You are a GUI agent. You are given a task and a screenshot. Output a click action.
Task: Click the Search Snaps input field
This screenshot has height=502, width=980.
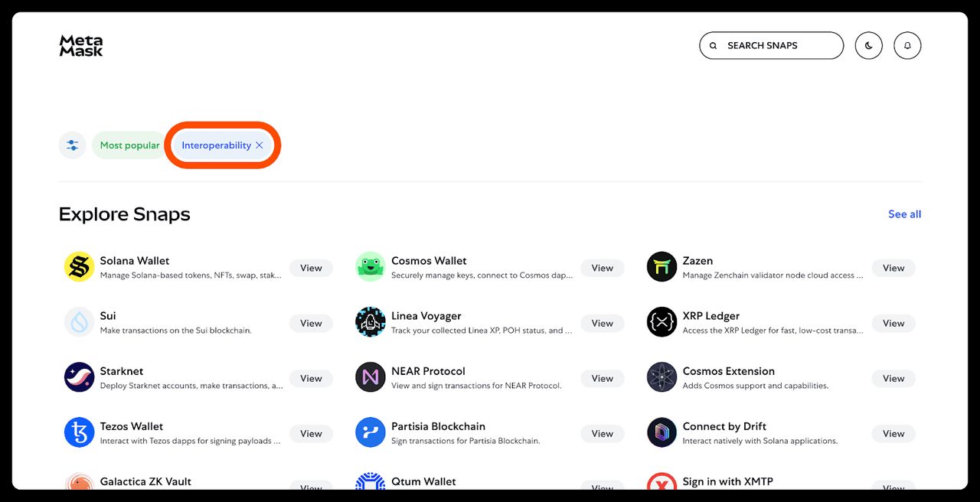pyautogui.click(x=771, y=45)
